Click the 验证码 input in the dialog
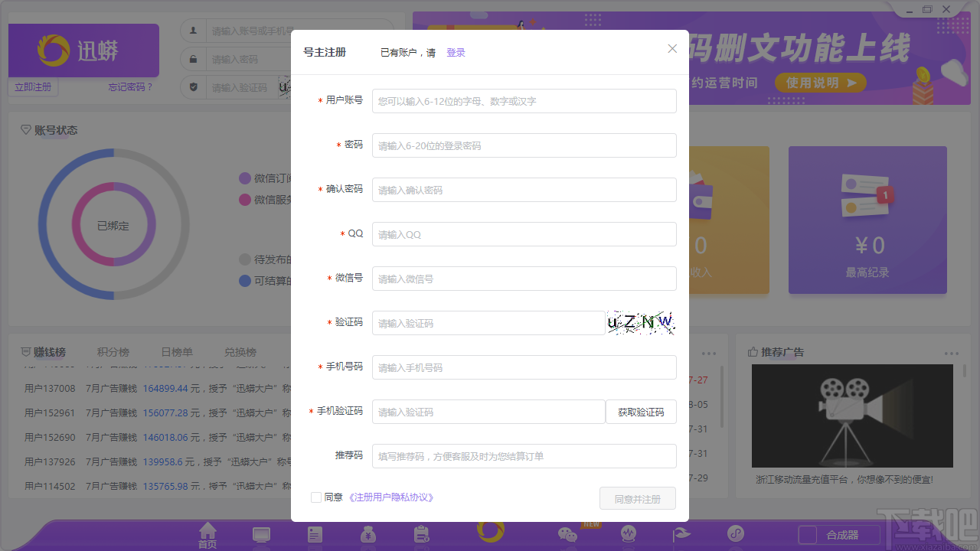This screenshot has width=980, height=551. 488,323
